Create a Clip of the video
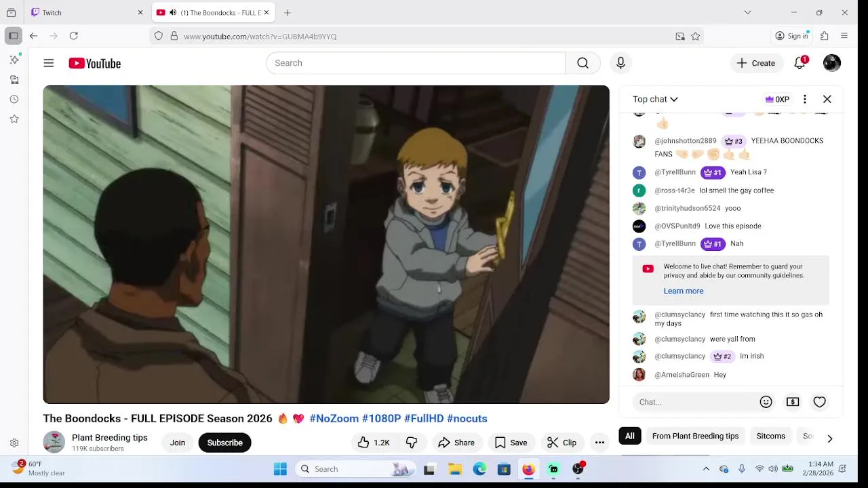Screen dimensions: 868x488 point(561,443)
